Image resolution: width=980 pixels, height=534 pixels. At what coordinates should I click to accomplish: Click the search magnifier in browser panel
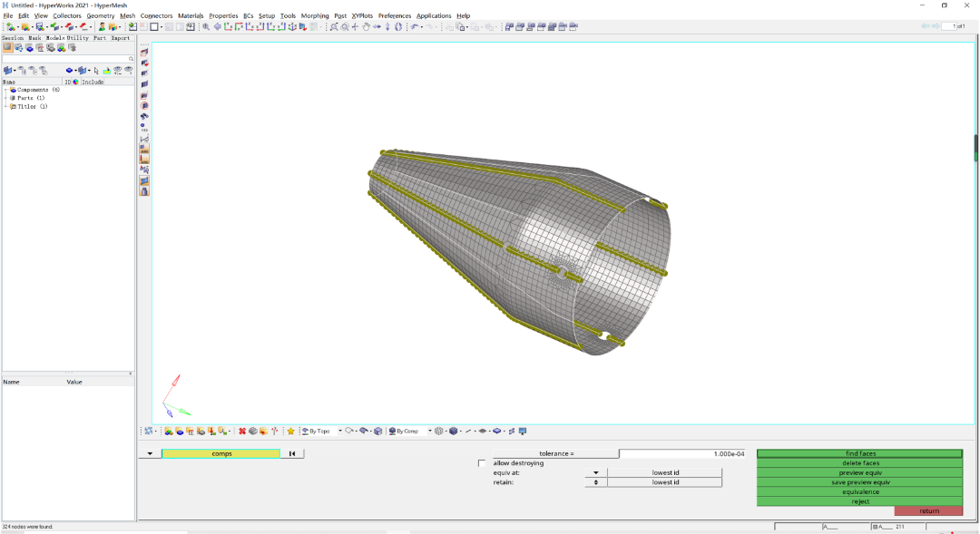coord(131,59)
